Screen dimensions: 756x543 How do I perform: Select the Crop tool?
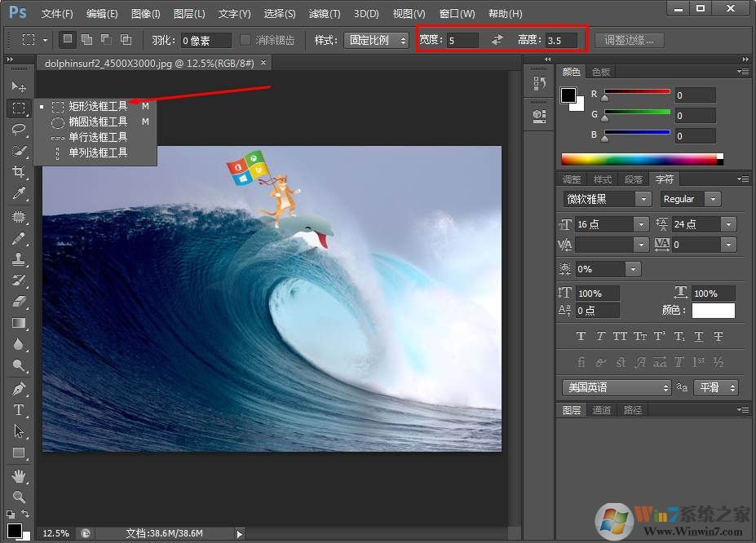click(18, 172)
